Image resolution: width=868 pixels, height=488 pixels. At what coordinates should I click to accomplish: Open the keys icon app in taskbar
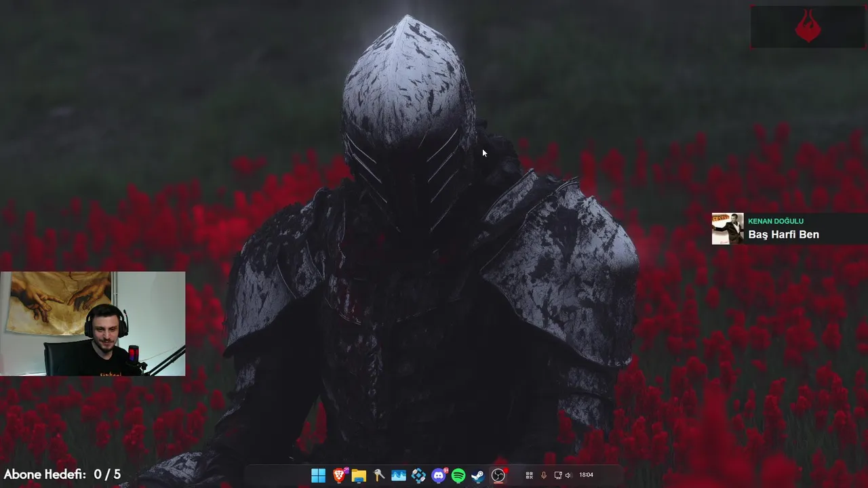[x=379, y=476]
